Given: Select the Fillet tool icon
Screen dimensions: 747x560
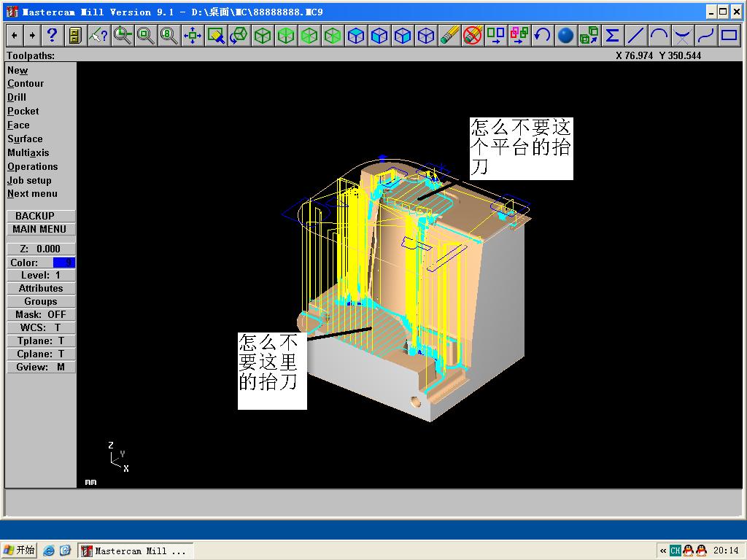Looking at the screenshot, I should [682, 35].
